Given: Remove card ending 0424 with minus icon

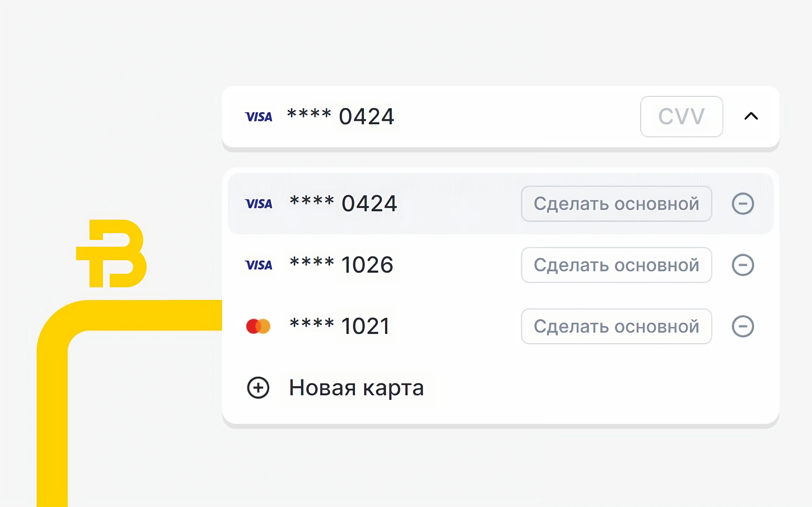Looking at the screenshot, I should (x=743, y=204).
